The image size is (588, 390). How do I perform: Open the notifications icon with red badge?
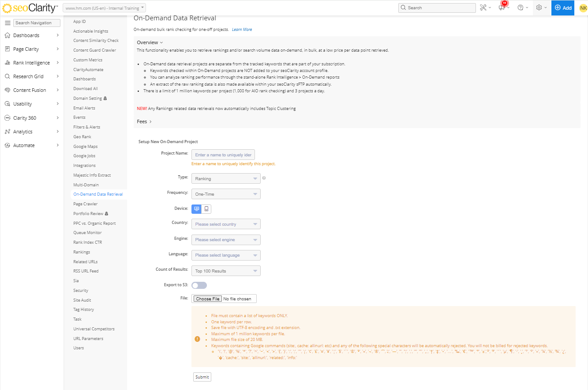pyautogui.click(x=502, y=8)
